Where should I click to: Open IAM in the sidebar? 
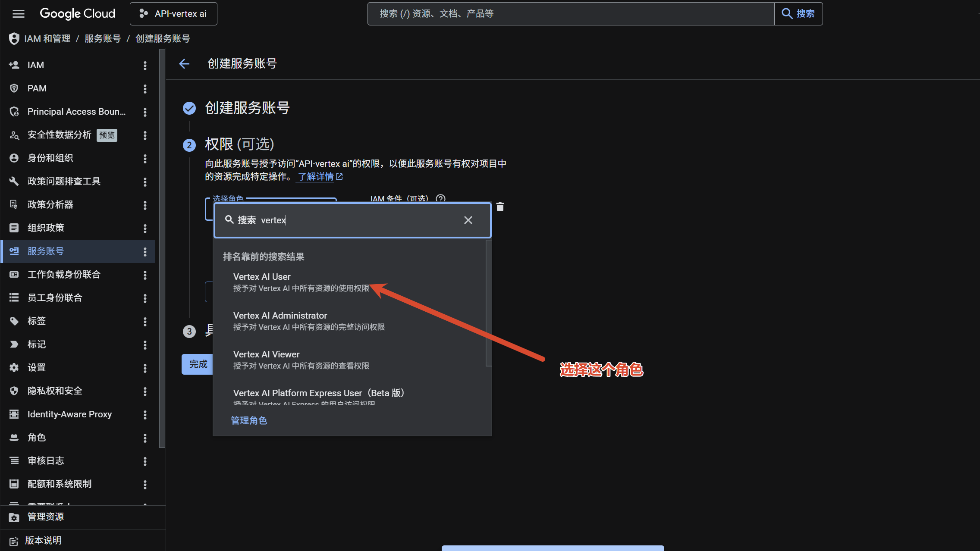click(x=36, y=65)
